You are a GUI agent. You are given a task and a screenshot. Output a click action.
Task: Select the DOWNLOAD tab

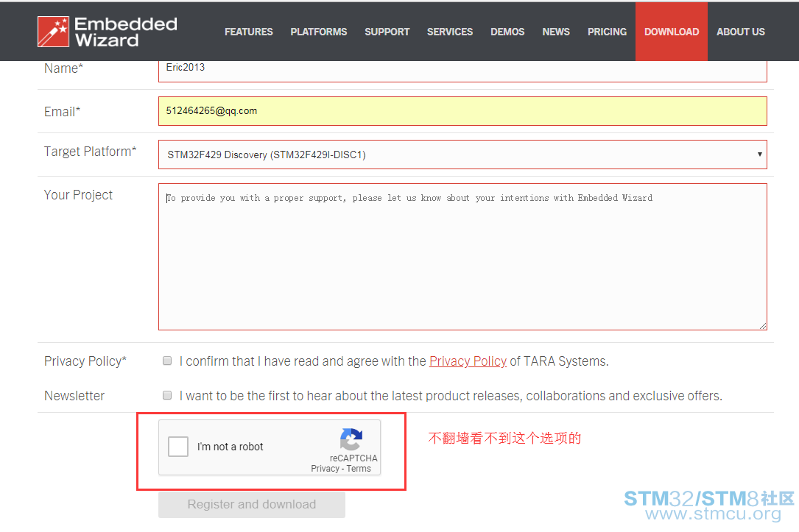coord(671,32)
